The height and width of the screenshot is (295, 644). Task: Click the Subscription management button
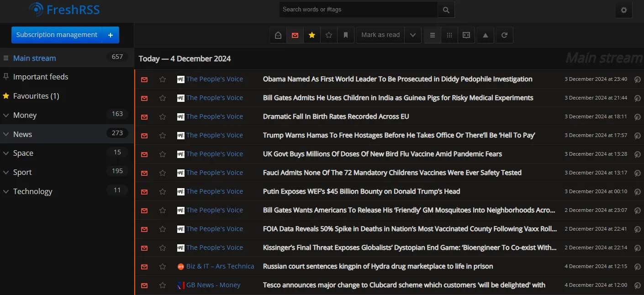tap(57, 35)
